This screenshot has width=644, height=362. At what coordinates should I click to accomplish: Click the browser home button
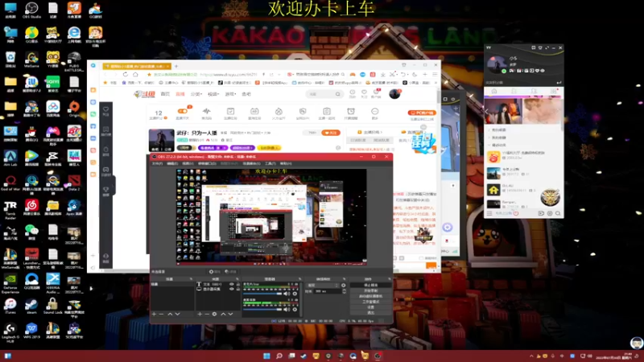tap(135, 74)
